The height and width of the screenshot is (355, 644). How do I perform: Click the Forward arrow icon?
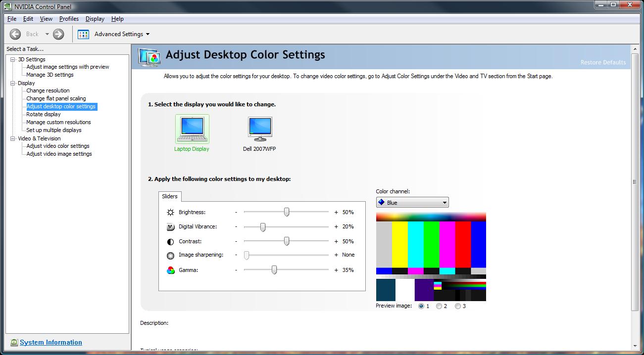click(x=58, y=34)
